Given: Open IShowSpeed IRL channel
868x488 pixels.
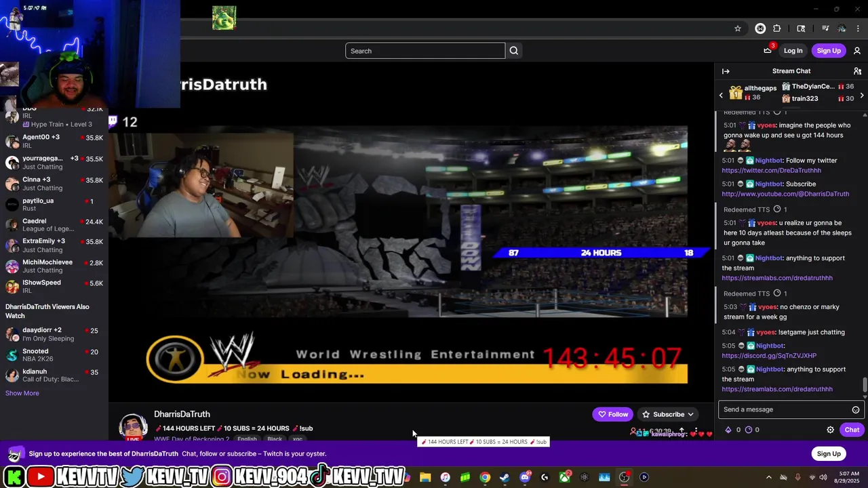Looking at the screenshot, I should click(54, 286).
